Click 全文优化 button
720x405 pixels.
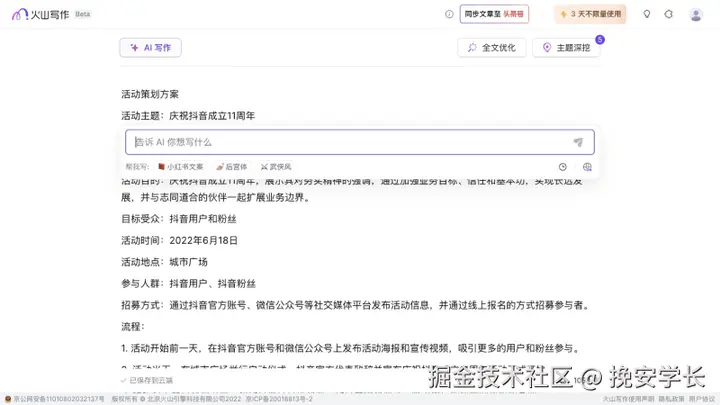point(492,48)
